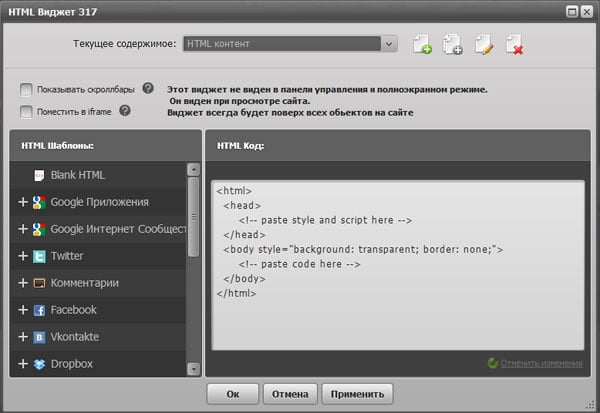Click the add new content icon (green plus)
The image size is (600, 413).
pyautogui.click(x=422, y=44)
